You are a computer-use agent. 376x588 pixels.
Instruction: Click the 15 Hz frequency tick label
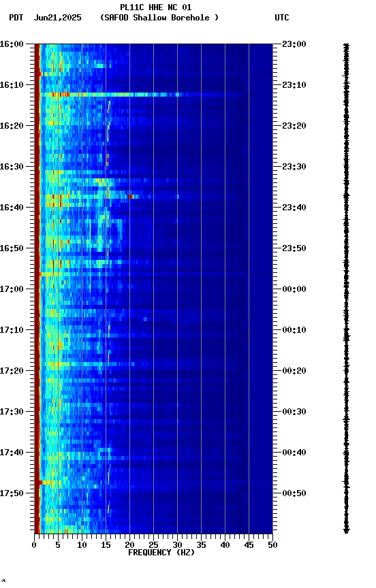(x=106, y=545)
